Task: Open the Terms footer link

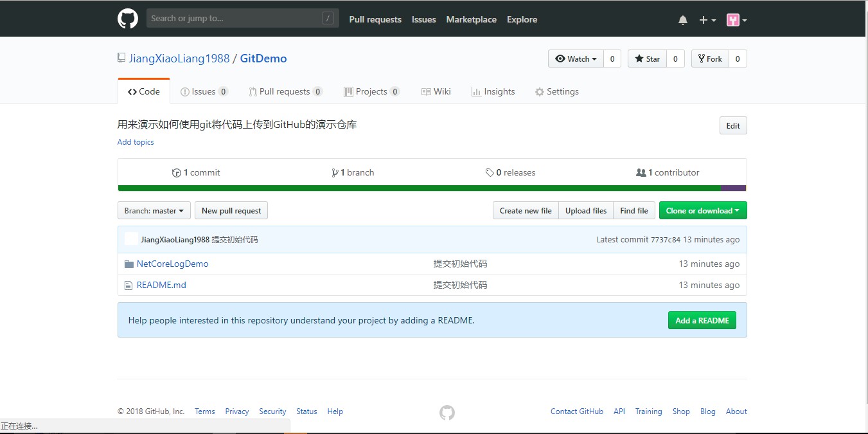Action: point(205,411)
